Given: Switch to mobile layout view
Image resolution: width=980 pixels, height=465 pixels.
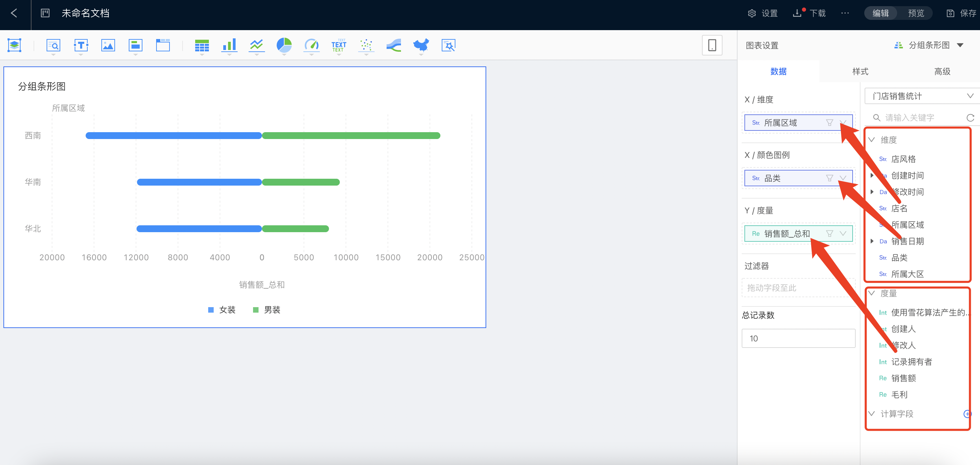Looking at the screenshot, I should pos(712,45).
